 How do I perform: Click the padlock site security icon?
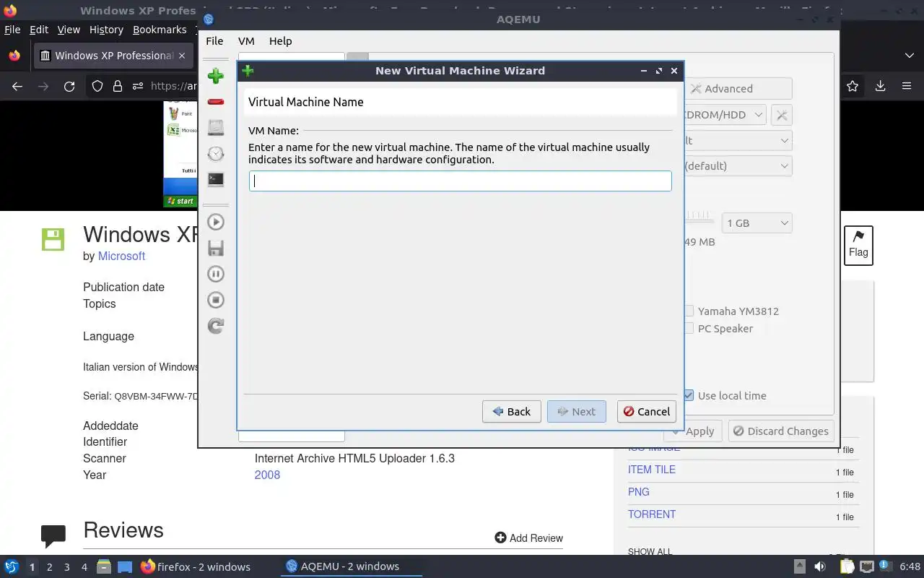(x=118, y=86)
